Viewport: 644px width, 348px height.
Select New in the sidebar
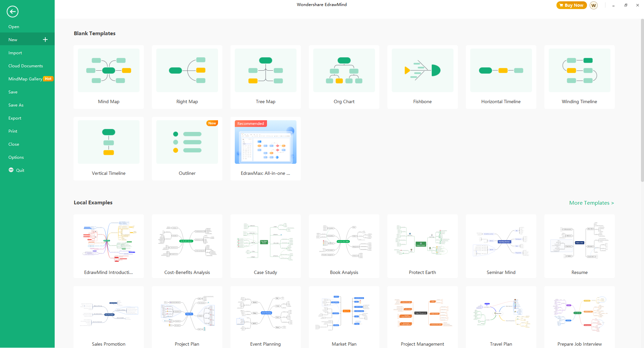coord(27,40)
